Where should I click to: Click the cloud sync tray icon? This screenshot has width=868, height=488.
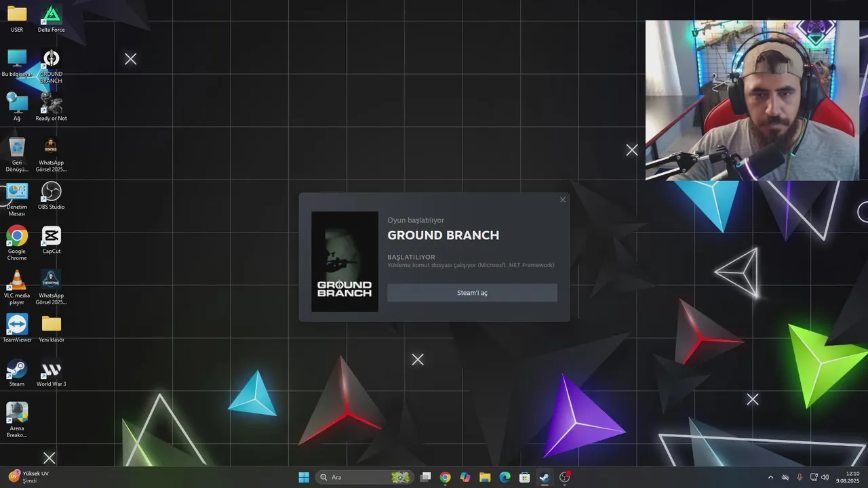(785, 477)
